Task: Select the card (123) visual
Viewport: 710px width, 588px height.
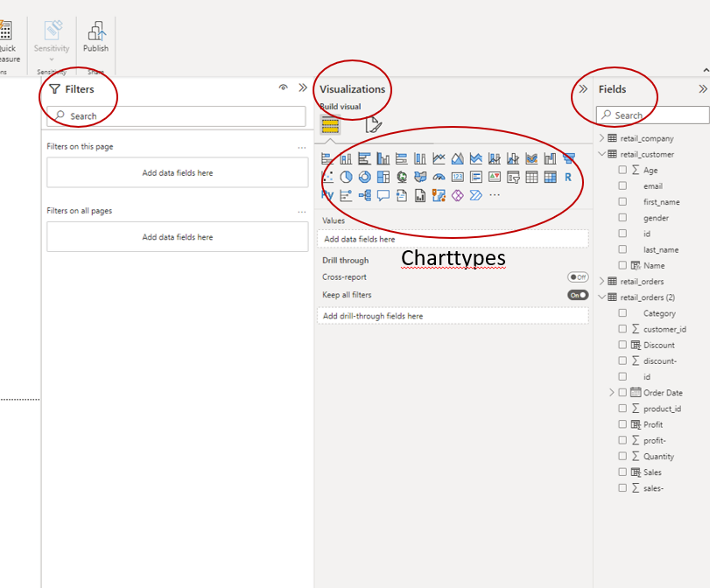Action: [457, 177]
